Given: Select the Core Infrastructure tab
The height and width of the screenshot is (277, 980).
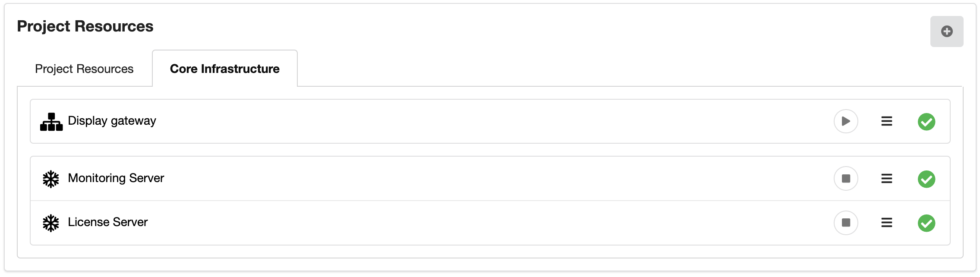Looking at the screenshot, I should click(224, 69).
